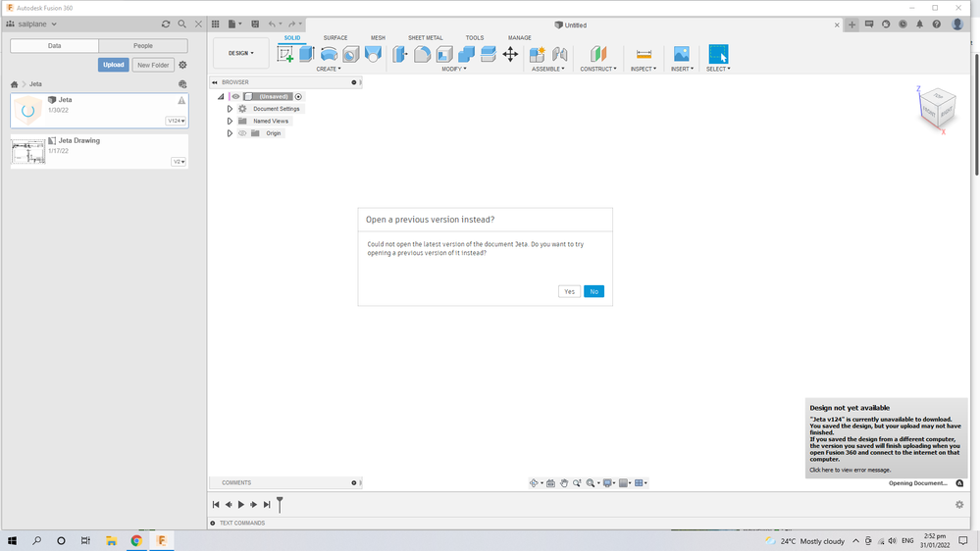Click the Upload button
980x551 pixels.
coord(113,65)
